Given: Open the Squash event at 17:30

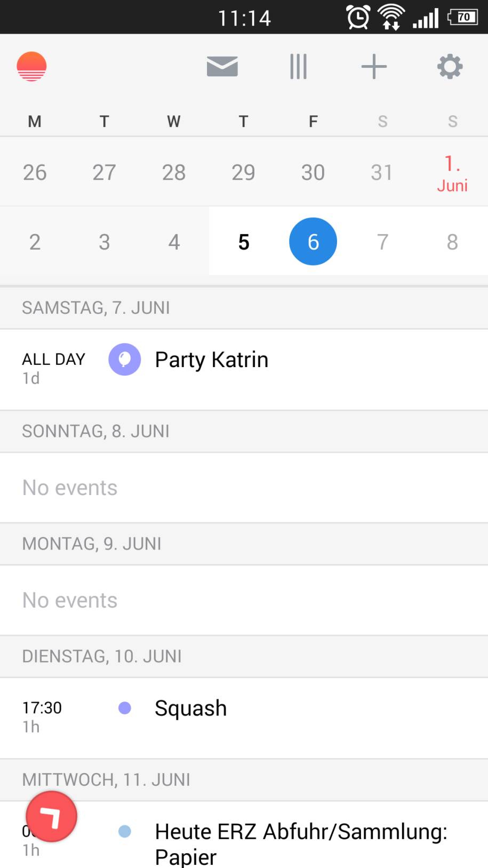Looking at the screenshot, I should pyautogui.click(x=244, y=718).
